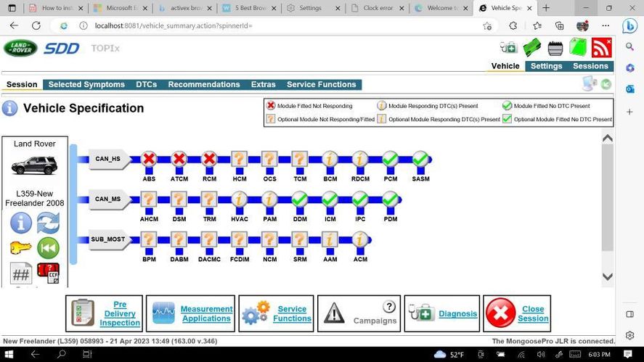Click the taskbar search icon
The image size is (644, 362).
pos(61,354)
